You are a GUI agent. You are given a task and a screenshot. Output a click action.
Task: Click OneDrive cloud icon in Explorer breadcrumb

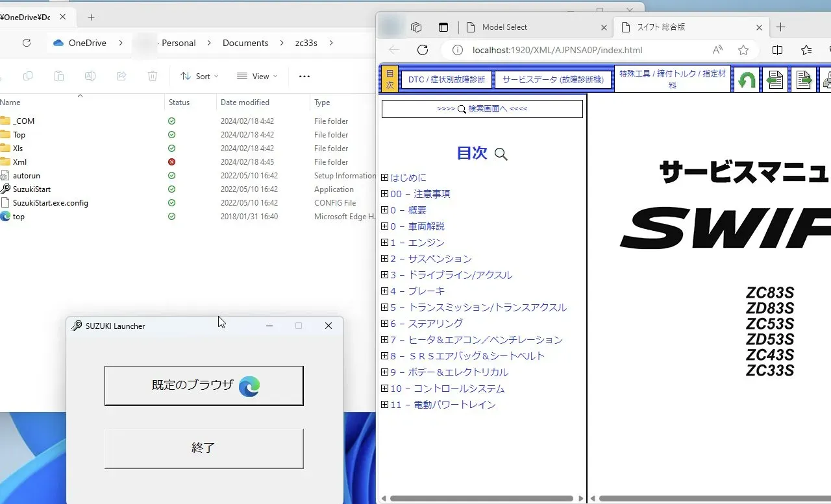58,43
